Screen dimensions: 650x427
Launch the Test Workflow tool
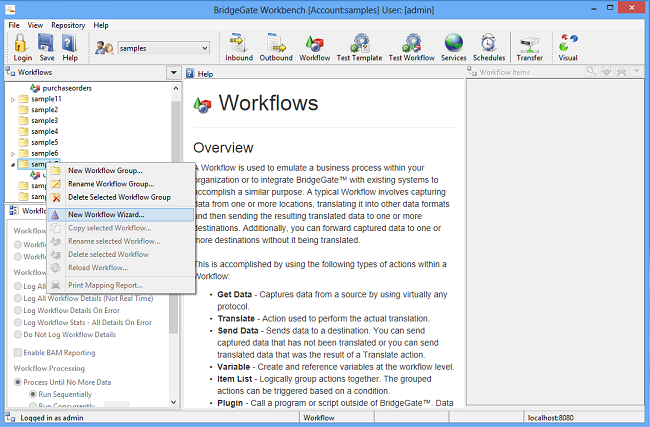click(410, 47)
